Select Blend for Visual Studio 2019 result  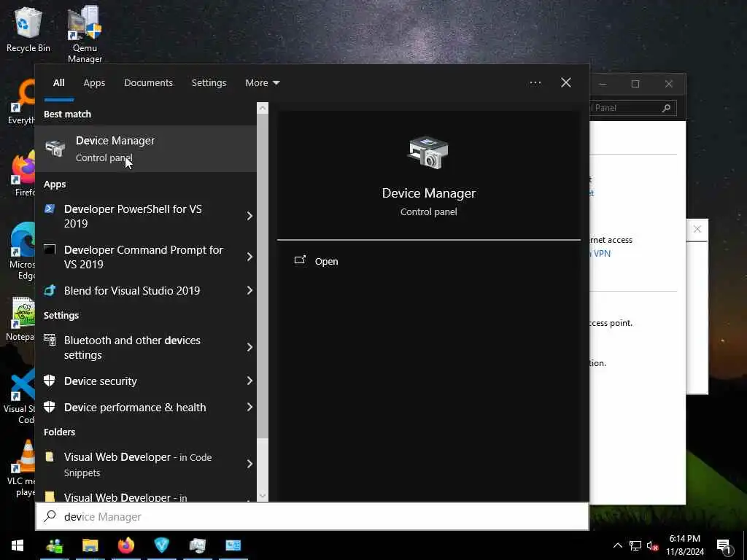pyautogui.click(x=146, y=290)
